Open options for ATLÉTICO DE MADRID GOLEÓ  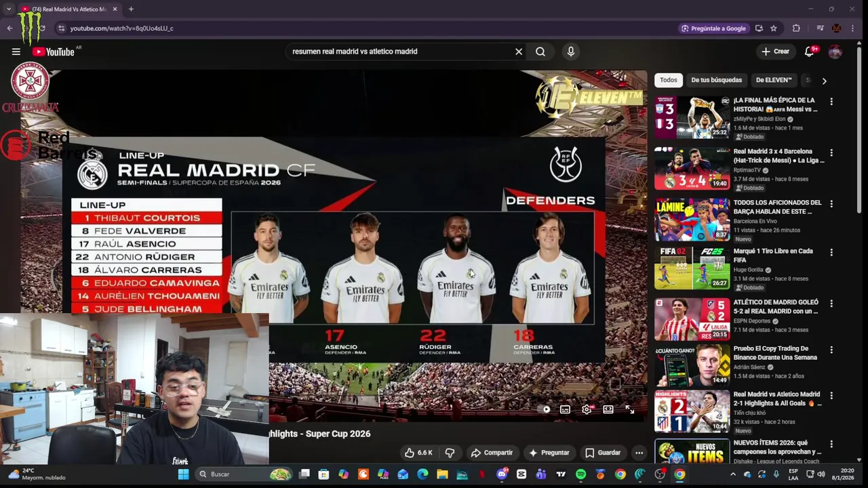coord(831,304)
